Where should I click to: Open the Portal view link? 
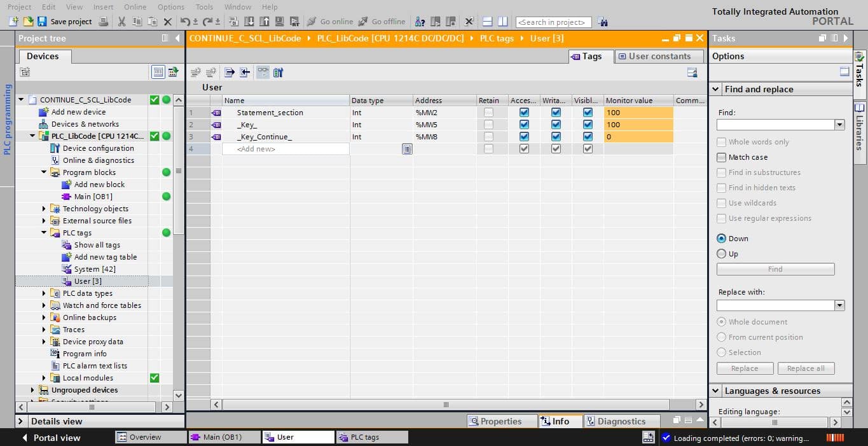pos(57,438)
